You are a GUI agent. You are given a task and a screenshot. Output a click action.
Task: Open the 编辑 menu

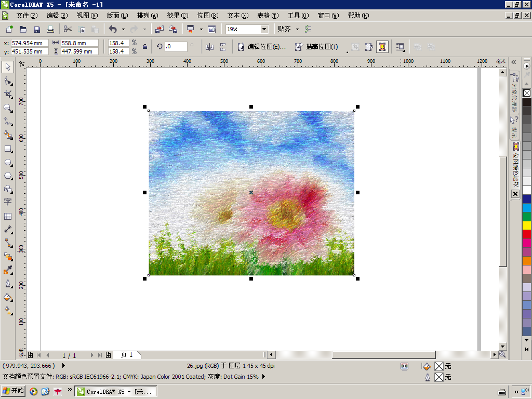click(x=57, y=16)
